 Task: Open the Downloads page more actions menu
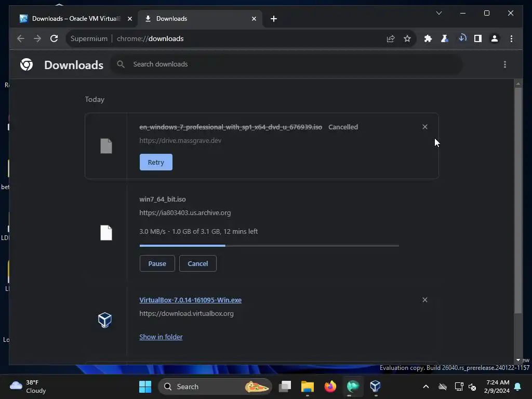pyautogui.click(x=505, y=64)
